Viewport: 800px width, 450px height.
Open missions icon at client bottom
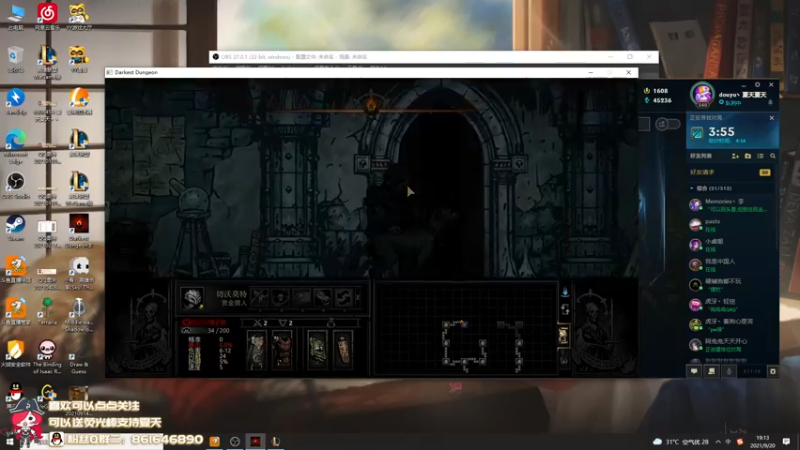pyautogui.click(x=711, y=371)
